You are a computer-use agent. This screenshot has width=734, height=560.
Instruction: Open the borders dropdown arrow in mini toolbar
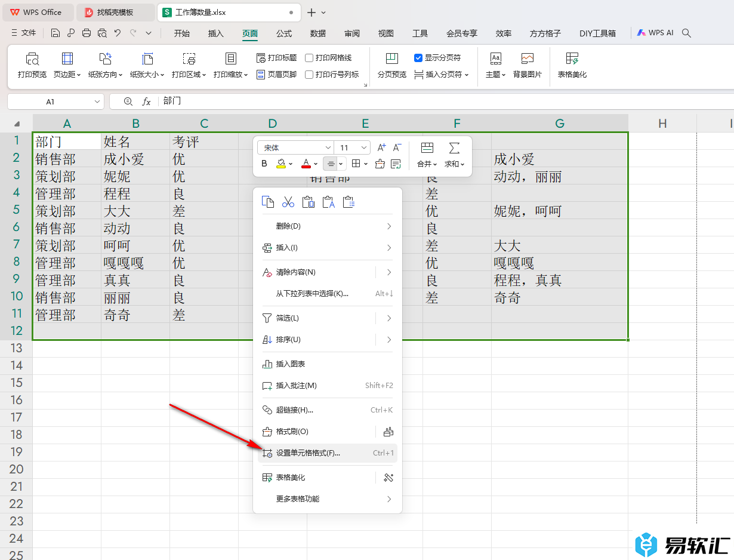click(x=365, y=164)
